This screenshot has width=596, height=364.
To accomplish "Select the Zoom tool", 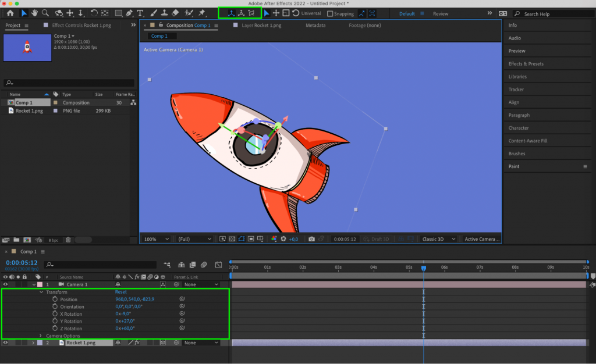I will 46,12.
